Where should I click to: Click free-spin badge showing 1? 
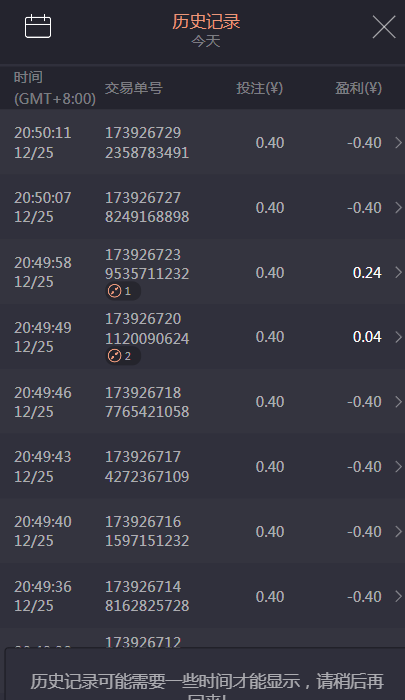123,291
